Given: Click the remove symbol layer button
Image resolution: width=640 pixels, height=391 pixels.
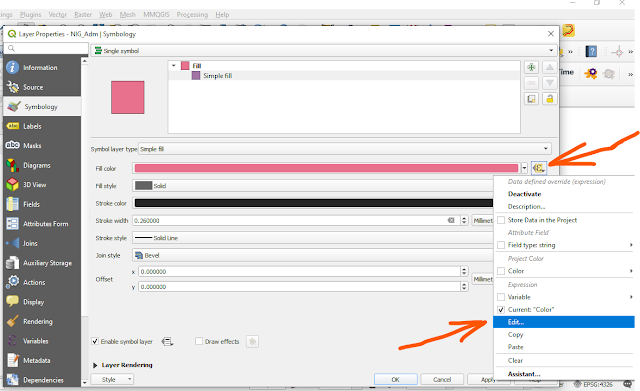Looking at the screenshot, I should 531,83.
